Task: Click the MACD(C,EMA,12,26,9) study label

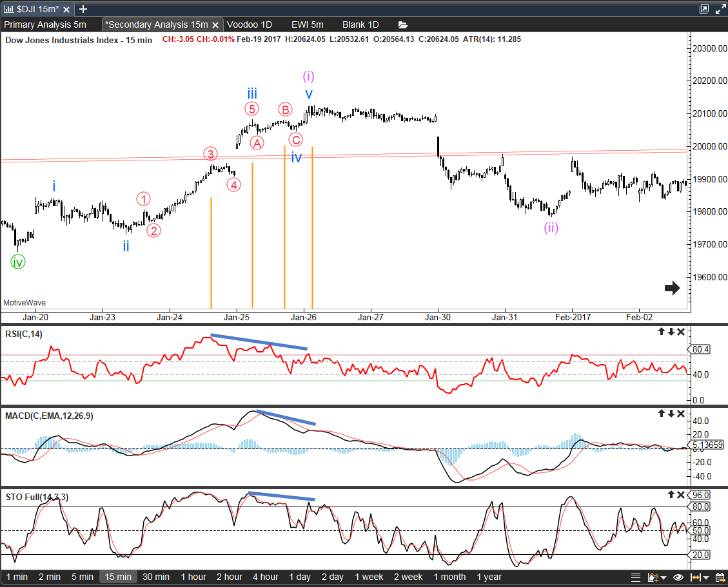Action: pos(49,416)
